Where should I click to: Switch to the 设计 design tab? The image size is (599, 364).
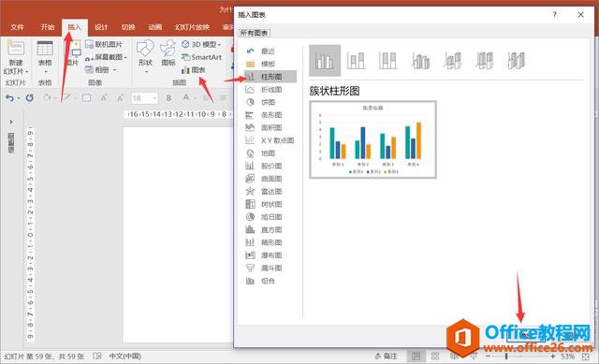101,27
